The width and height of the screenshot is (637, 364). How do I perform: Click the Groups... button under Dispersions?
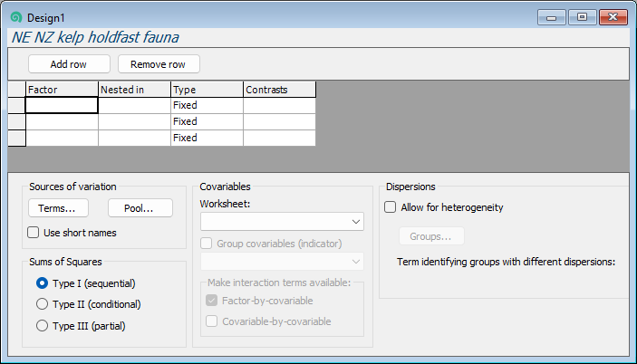click(x=431, y=236)
